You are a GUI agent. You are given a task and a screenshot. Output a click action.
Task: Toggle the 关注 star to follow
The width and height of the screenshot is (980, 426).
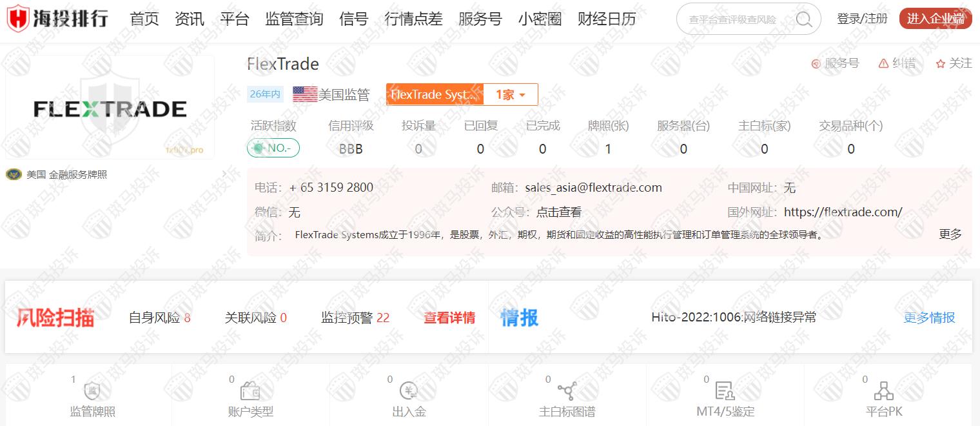940,63
